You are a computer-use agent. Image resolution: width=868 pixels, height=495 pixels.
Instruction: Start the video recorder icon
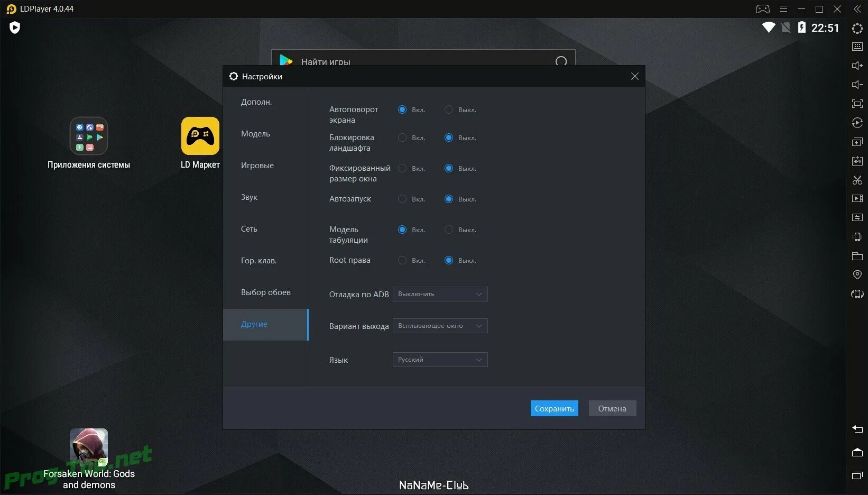[857, 198]
